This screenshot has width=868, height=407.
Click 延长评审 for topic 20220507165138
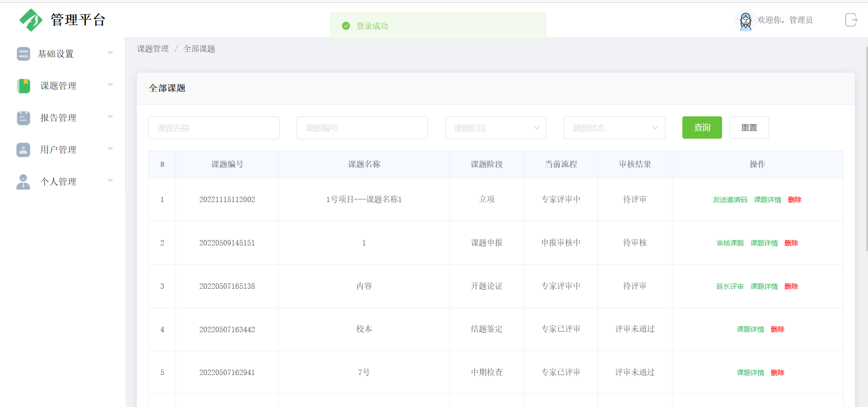click(x=730, y=287)
